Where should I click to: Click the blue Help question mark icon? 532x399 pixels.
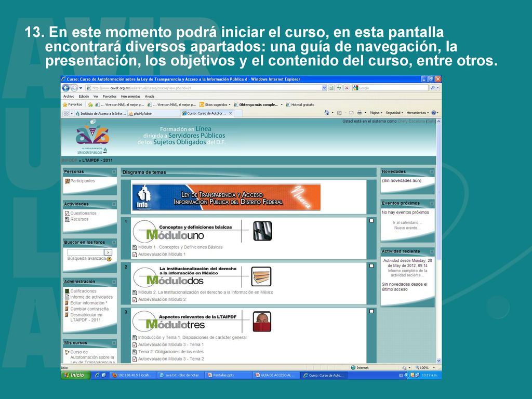pyautogui.click(x=434, y=113)
